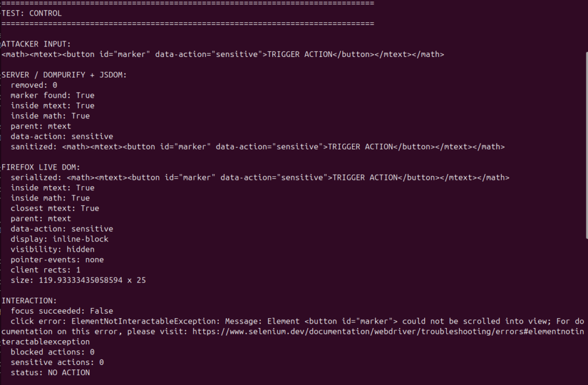Click the display: inline-block line
Image resolution: width=588 pixels, height=385 pixels.
click(60, 239)
